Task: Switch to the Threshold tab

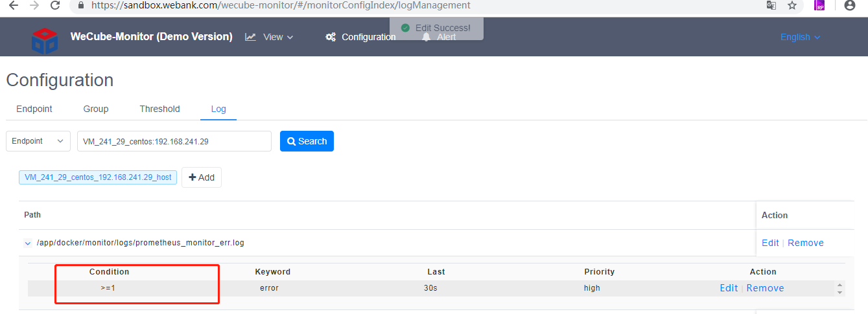Action: pyautogui.click(x=159, y=109)
